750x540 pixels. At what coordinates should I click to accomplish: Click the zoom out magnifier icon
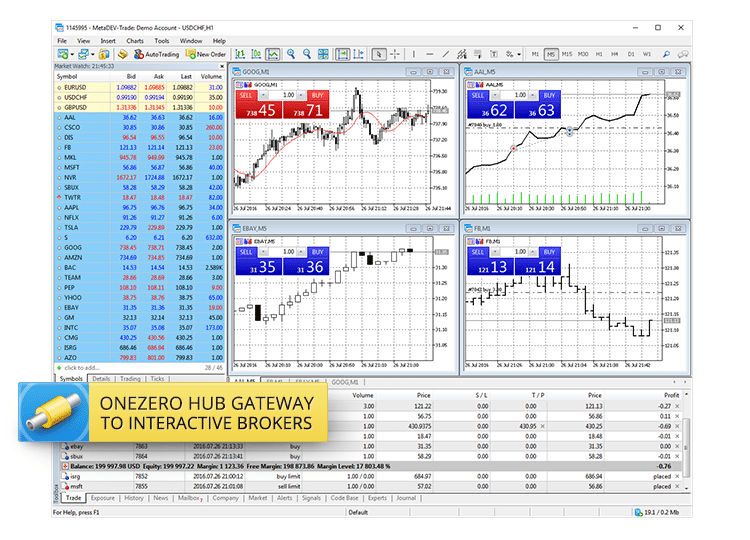(x=308, y=54)
